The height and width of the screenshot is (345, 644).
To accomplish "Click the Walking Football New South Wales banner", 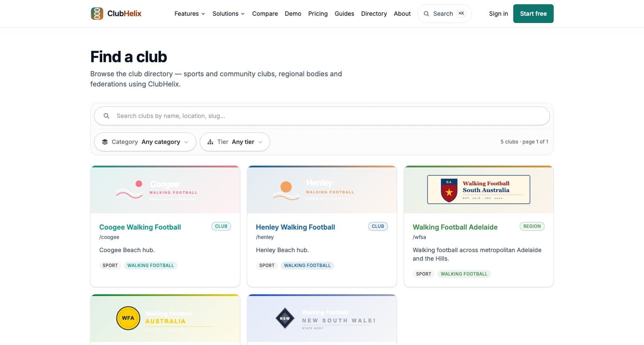I will pyautogui.click(x=322, y=318).
